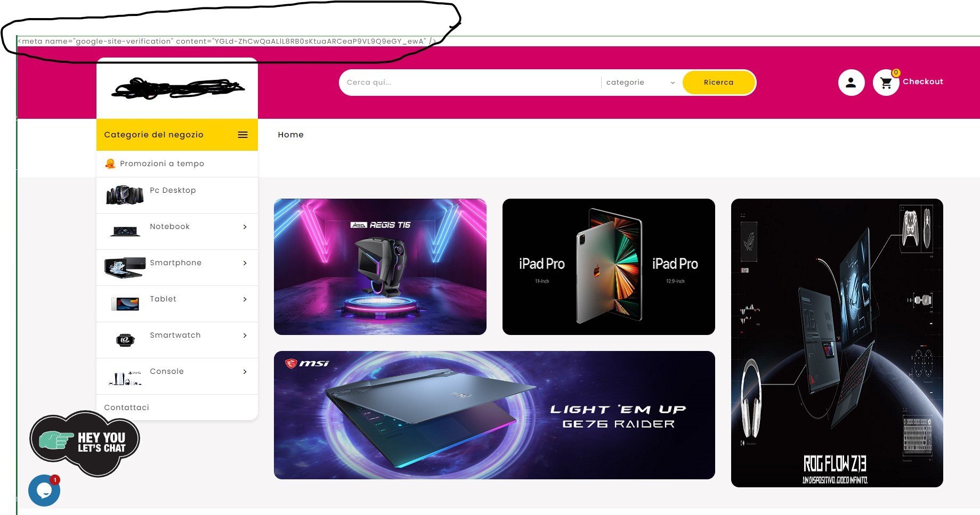
Task: Expand the Notebook submenu chevron
Action: click(x=245, y=227)
